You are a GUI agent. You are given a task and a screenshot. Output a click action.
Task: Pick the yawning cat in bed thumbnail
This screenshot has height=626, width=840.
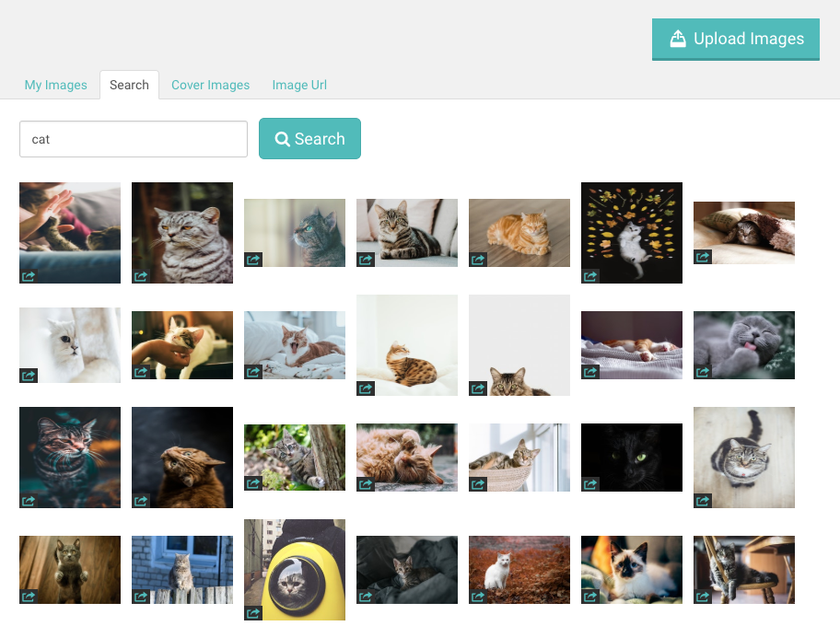295,345
